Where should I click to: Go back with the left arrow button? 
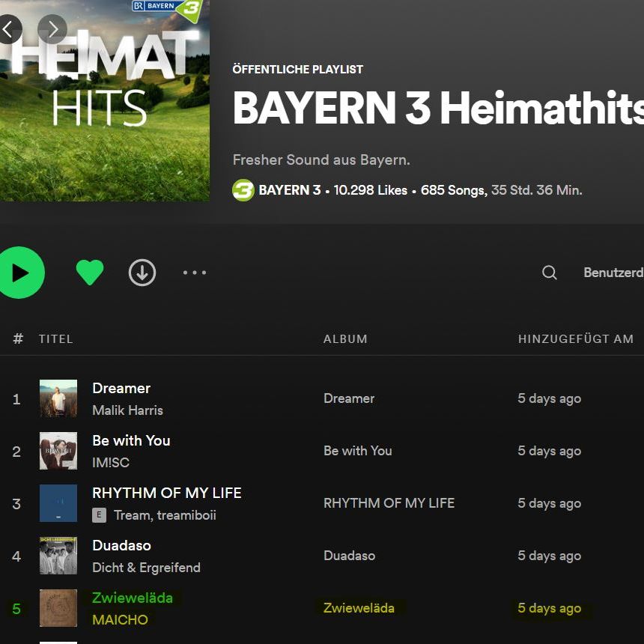click(x=7, y=29)
